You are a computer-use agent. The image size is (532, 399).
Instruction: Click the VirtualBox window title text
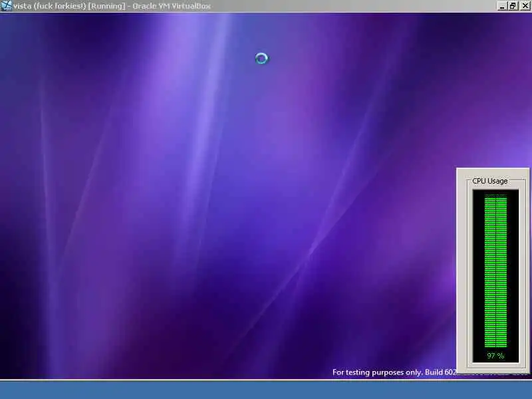click(x=112, y=6)
